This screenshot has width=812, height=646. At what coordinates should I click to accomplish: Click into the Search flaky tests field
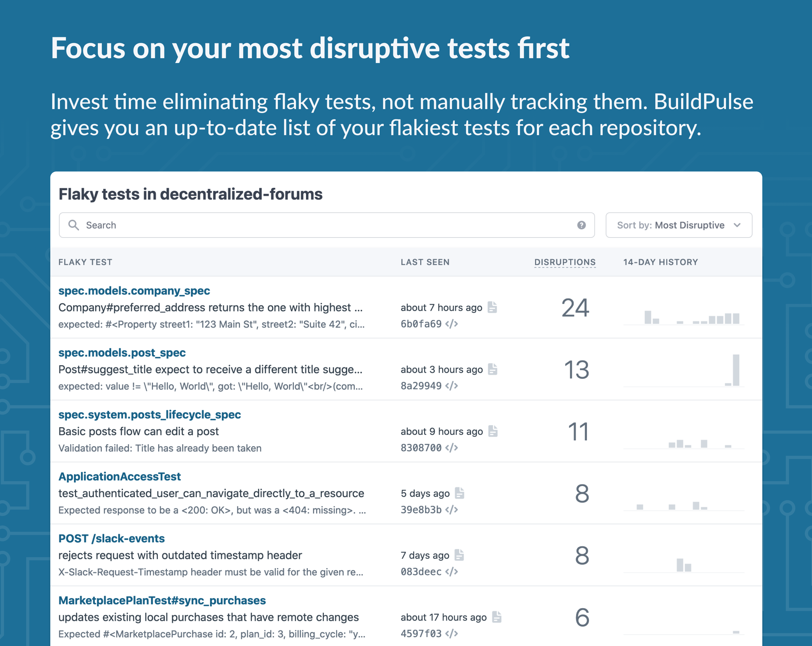pyautogui.click(x=327, y=225)
